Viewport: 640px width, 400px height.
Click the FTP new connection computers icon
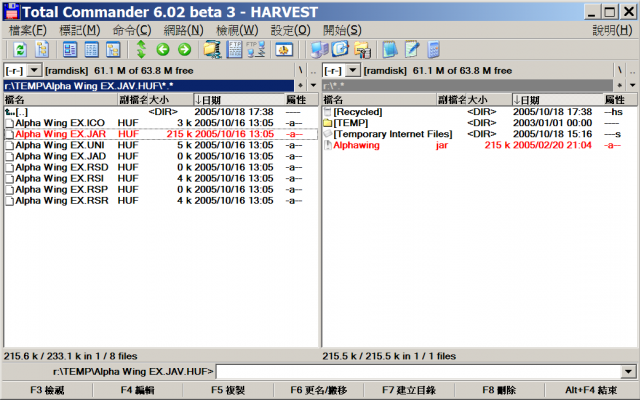[256, 50]
